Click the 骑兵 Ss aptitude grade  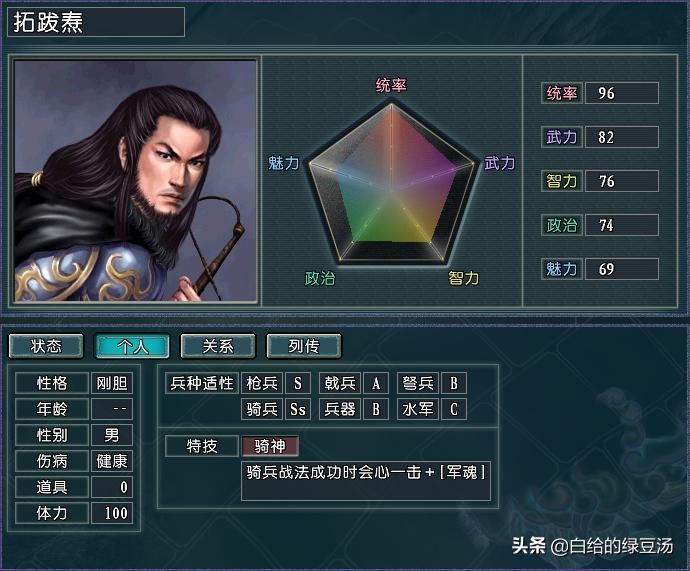point(298,409)
